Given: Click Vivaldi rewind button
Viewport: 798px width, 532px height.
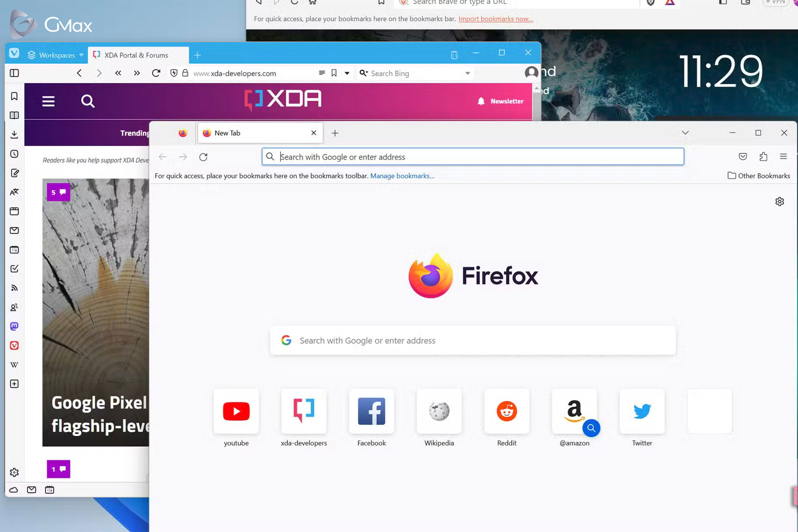Looking at the screenshot, I should tap(118, 73).
